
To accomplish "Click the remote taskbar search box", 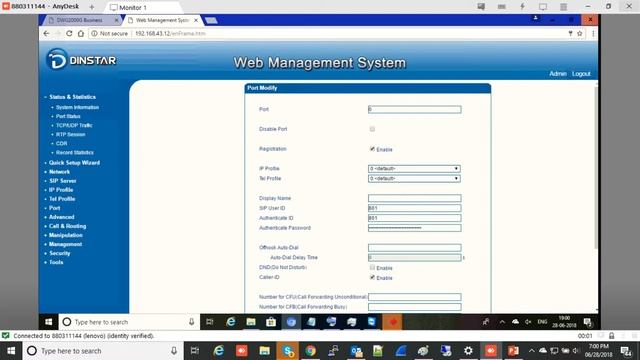I will point(129,322).
